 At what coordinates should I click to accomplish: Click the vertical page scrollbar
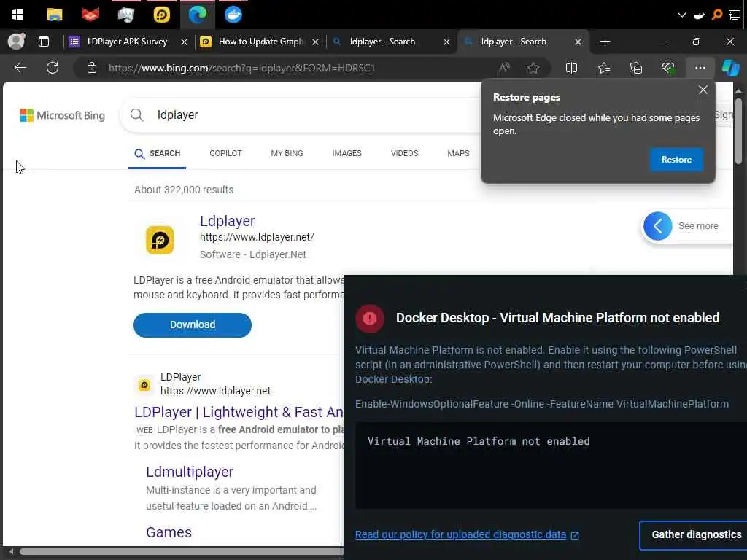(x=738, y=131)
